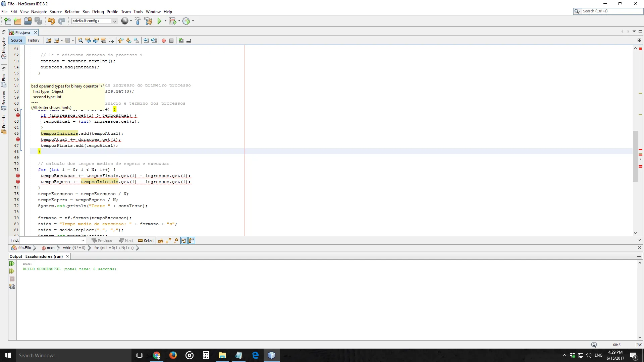Click the Build Project hammer icon
The width and height of the screenshot is (644, 362).
(138, 21)
